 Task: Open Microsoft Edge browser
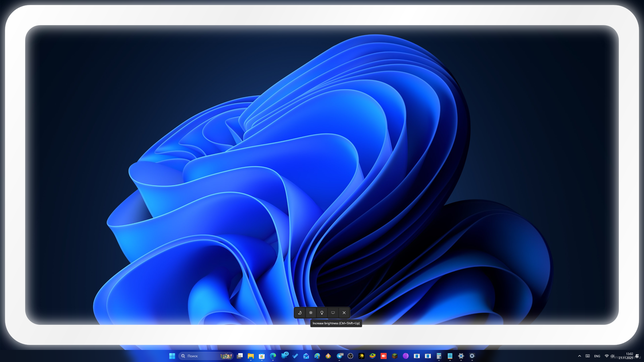(x=273, y=356)
